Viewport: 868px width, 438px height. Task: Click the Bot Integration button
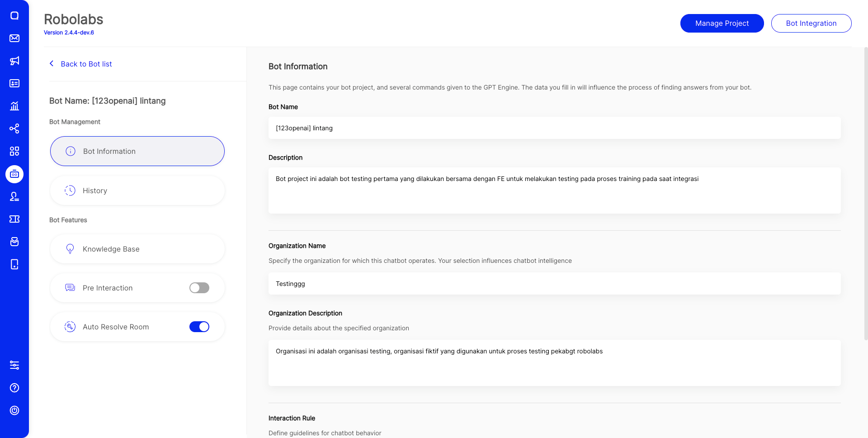(x=811, y=23)
